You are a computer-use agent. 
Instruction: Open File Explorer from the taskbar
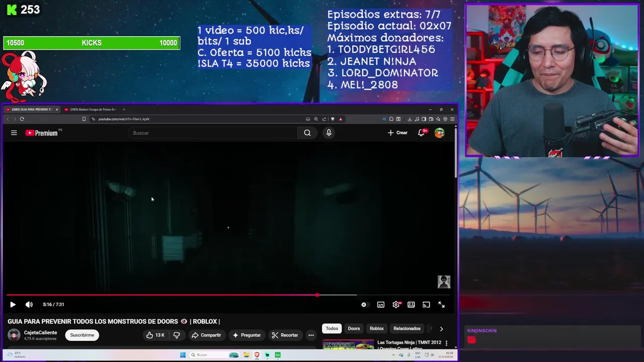pyautogui.click(x=247, y=355)
